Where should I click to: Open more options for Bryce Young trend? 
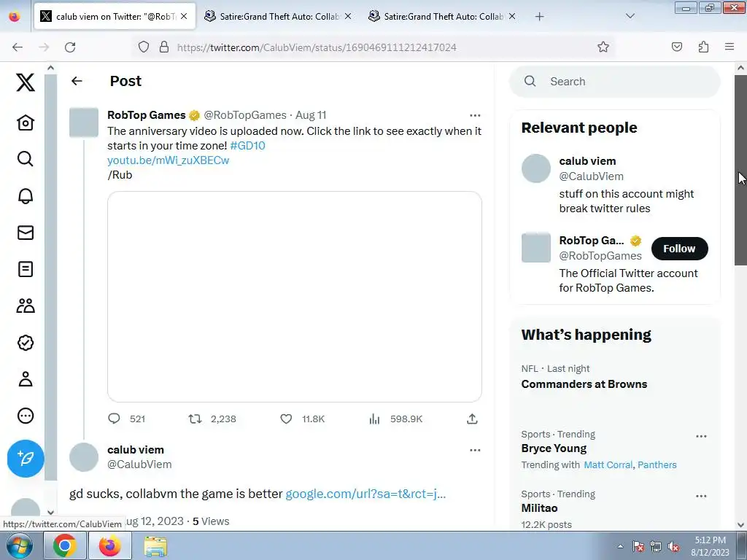click(x=701, y=436)
